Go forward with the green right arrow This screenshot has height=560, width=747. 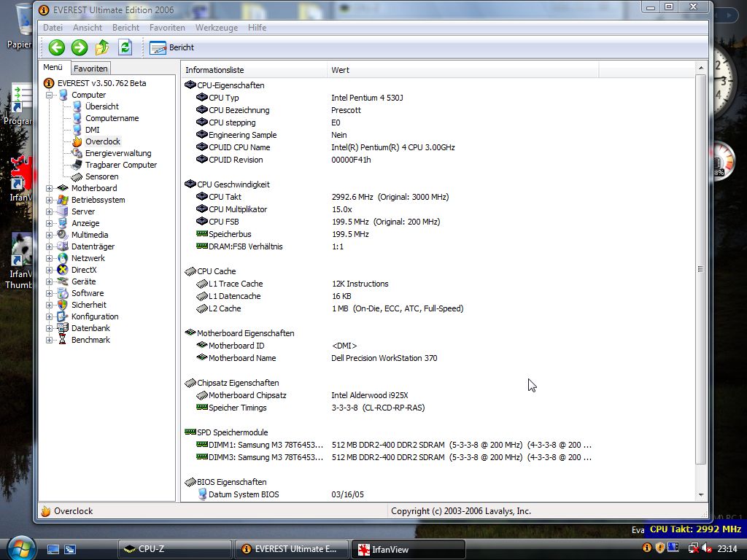click(x=80, y=47)
